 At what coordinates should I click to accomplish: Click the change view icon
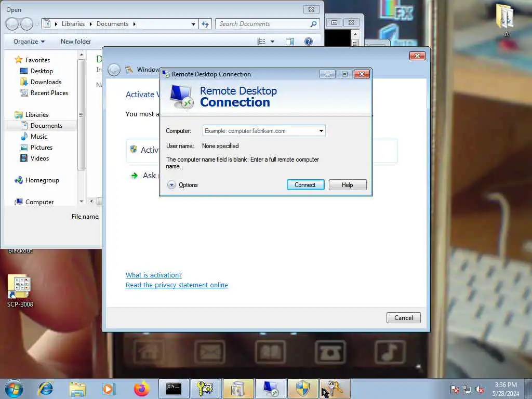(261, 42)
